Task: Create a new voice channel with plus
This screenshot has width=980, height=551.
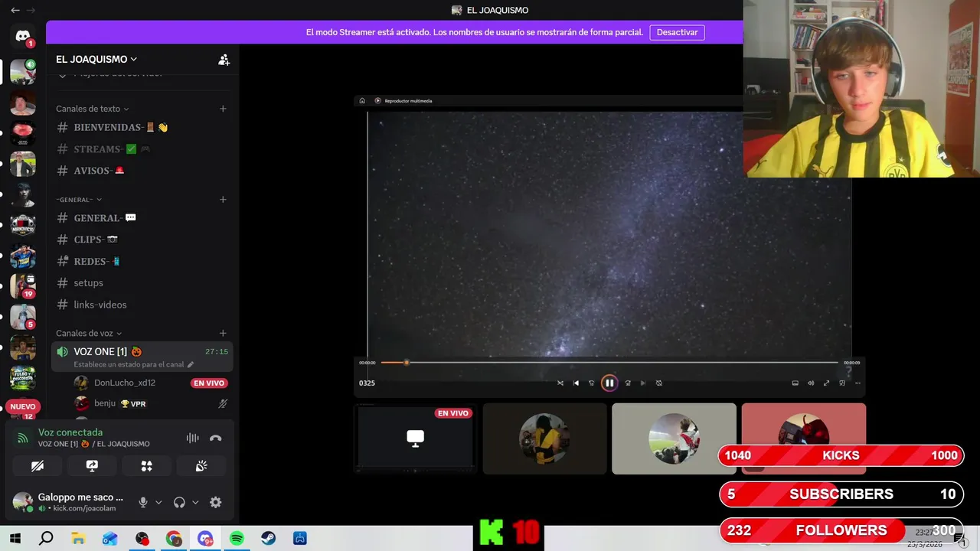Action: (223, 333)
